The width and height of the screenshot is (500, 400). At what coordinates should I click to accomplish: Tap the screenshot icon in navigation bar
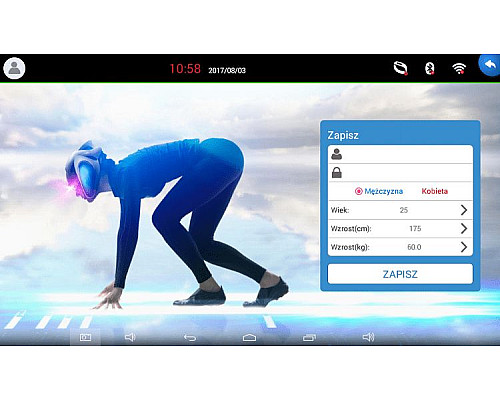click(x=85, y=338)
